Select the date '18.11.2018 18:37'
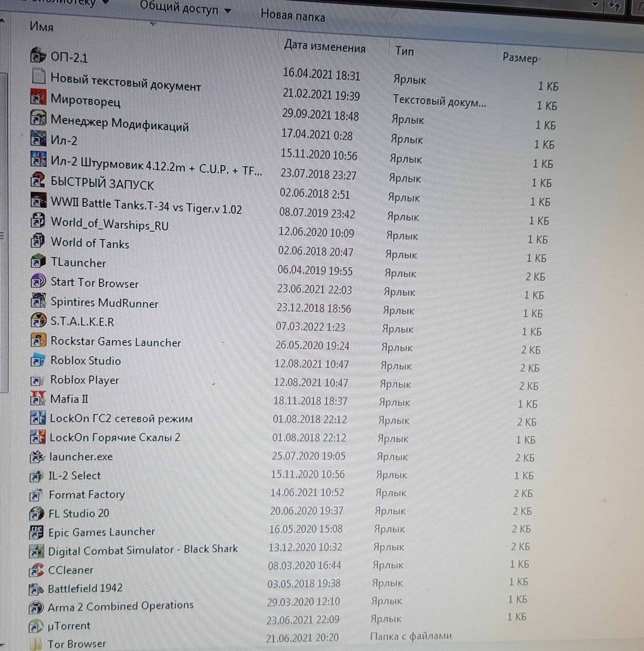The width and height of the screenshot is (644, 651). click(x=310, y=401)
